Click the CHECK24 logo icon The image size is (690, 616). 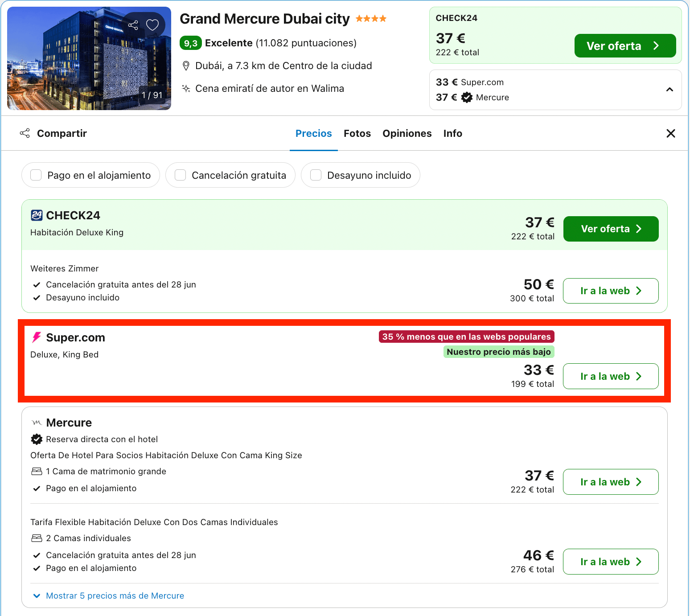pos(37,215)
